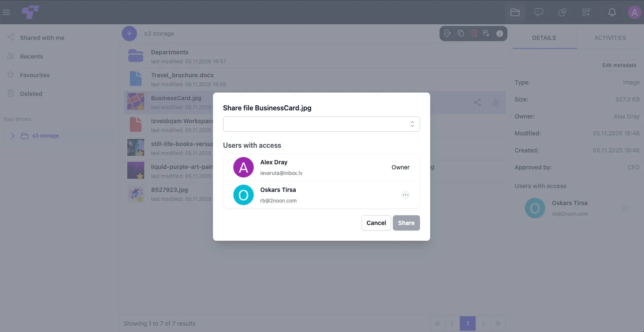The height and width of the screenshot is (332, 644).
Task: Click the info icon in toolbar
Action: pos(500,34)
